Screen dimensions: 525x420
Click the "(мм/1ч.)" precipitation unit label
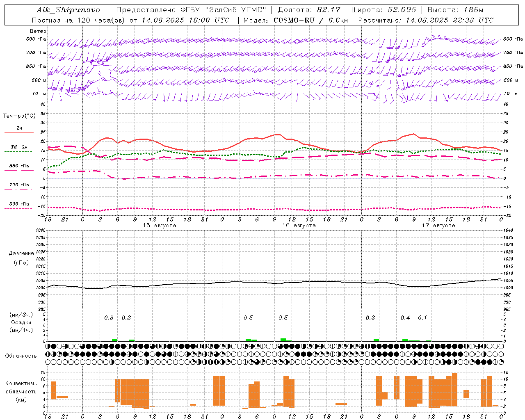coord(21,330)
